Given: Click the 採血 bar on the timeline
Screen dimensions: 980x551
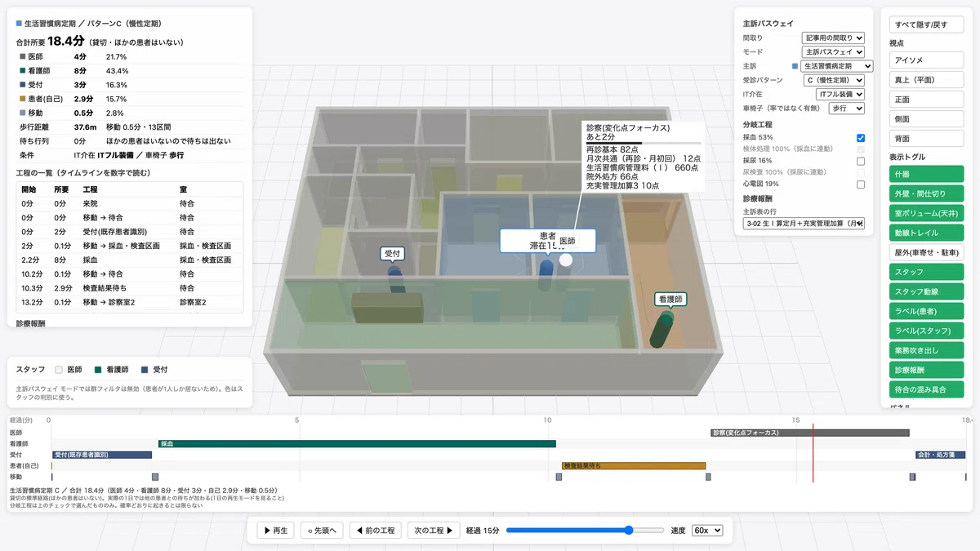Looking at the screenshot, I should click(x=357, y=443).
